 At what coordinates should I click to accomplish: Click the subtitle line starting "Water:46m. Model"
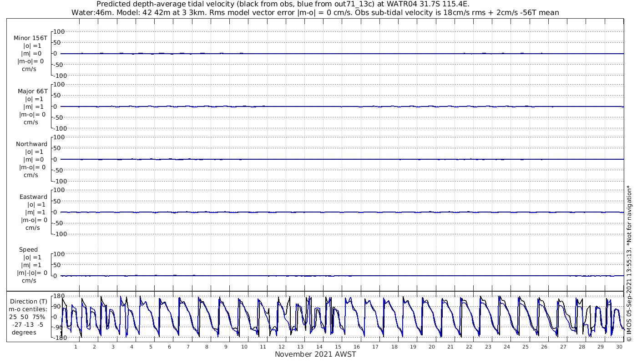pyautogui.click(x=315, y=13)
